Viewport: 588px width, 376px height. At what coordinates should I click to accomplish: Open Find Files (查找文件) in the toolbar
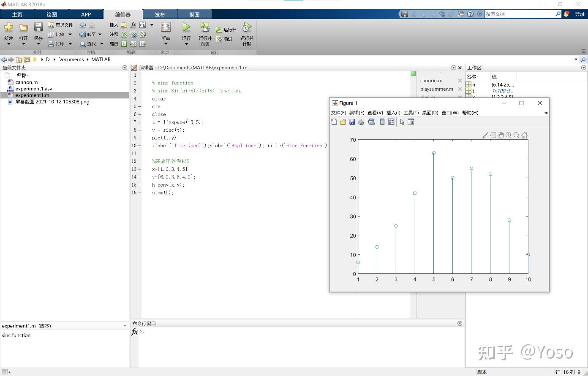60,25
